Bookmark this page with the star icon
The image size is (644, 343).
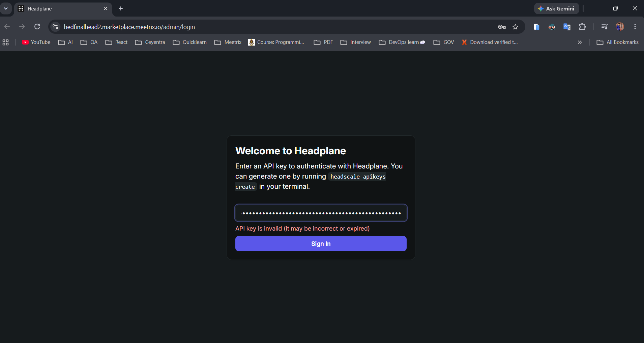tap(515, 27)
